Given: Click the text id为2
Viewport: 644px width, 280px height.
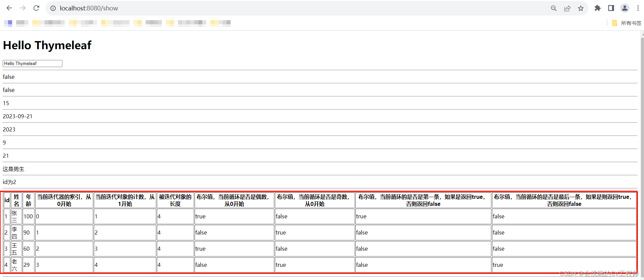Looking at the screenshot, I should pyautogui.click(x=9, y=182).
